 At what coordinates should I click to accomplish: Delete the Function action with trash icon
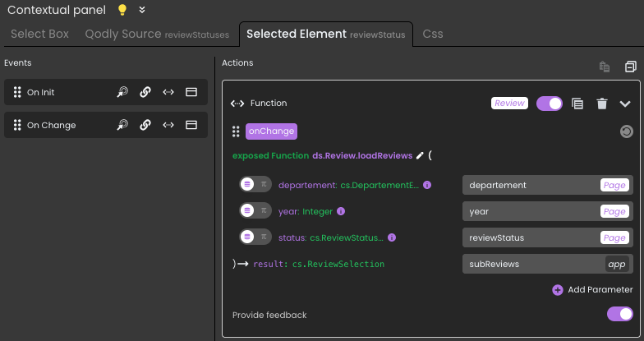(602, 104)
